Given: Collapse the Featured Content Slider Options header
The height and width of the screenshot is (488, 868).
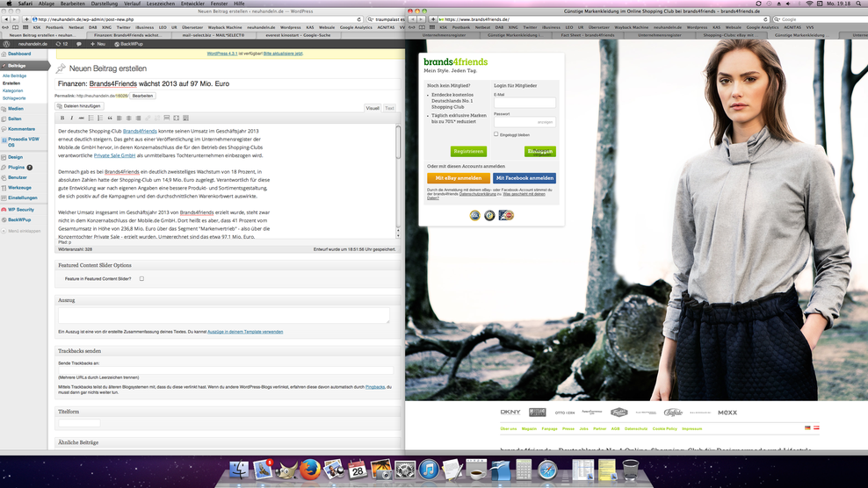Looking at the screenshot, I should [228, 266].
